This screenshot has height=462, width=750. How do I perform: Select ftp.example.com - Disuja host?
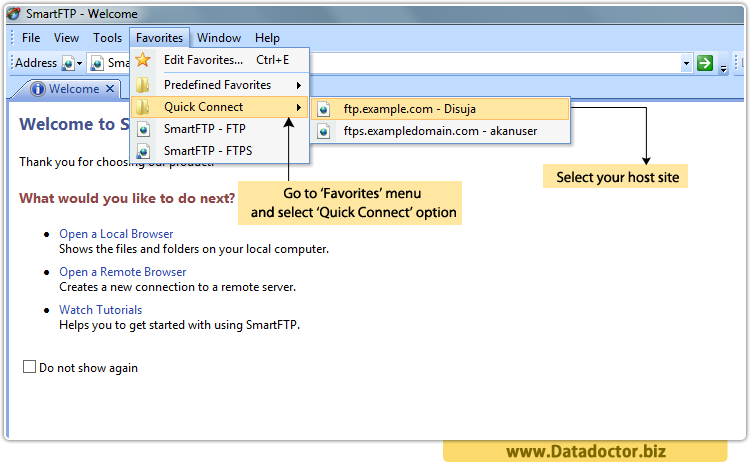440,109
